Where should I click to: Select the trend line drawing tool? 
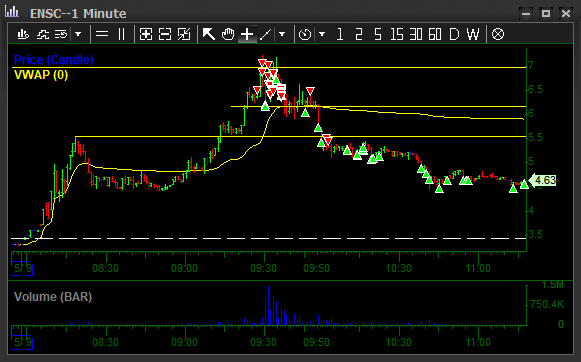266,34
